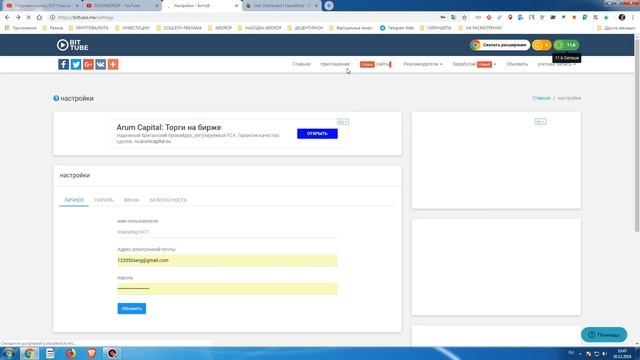Image resolution: width=640 pixels, height=360 pixels.
Task: Open the СКРИНШОТЫ bookmarks folder
Action: point(436,28)
